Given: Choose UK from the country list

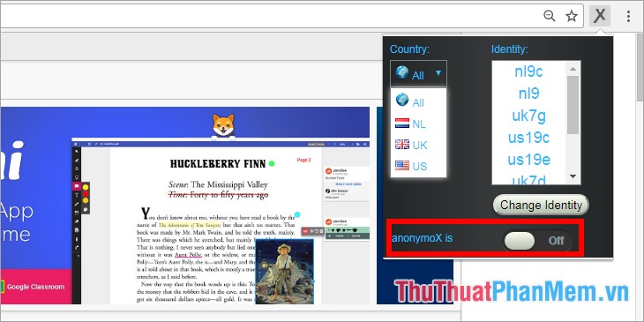Looking at the screenshot, I should tap(418, 145).
